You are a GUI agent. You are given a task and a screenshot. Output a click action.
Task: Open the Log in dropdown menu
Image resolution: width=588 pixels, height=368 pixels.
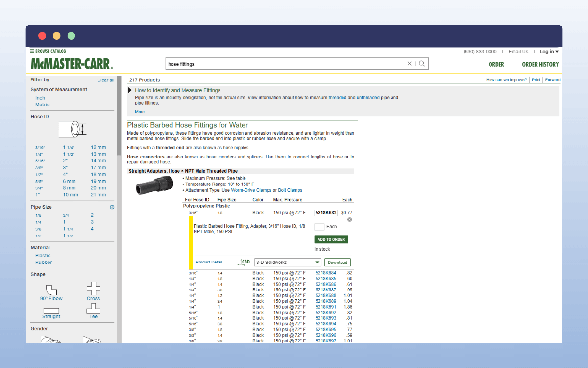(x=549, y=52)
